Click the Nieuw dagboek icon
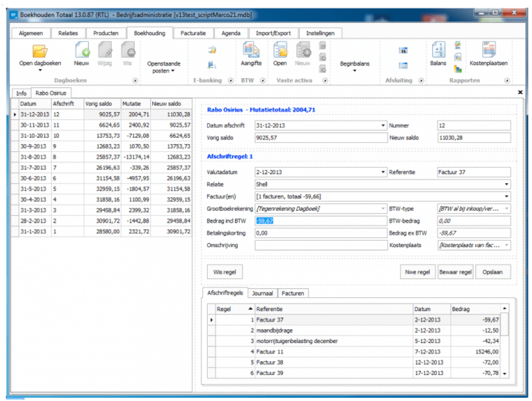 [81, 51]
